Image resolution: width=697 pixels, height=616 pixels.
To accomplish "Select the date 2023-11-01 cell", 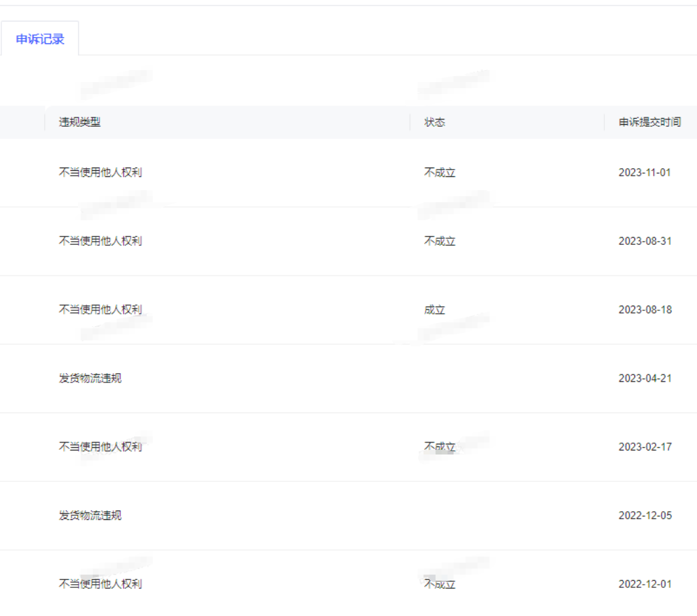I will coord(644,172).
